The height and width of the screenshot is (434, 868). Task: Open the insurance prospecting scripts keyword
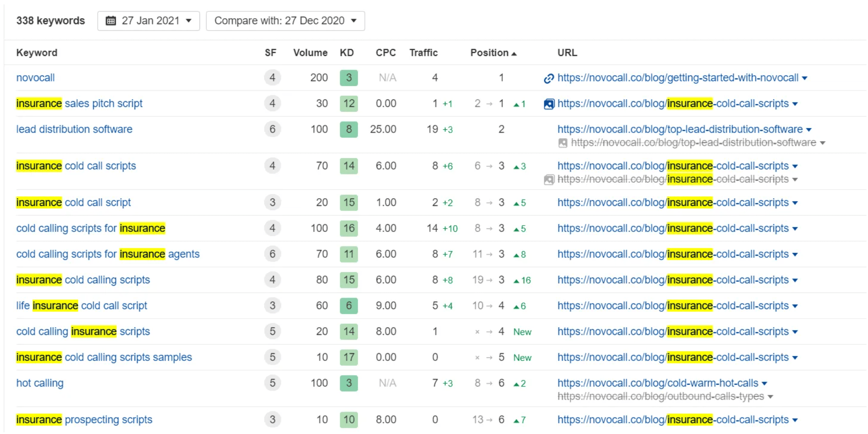pos(84,419)
